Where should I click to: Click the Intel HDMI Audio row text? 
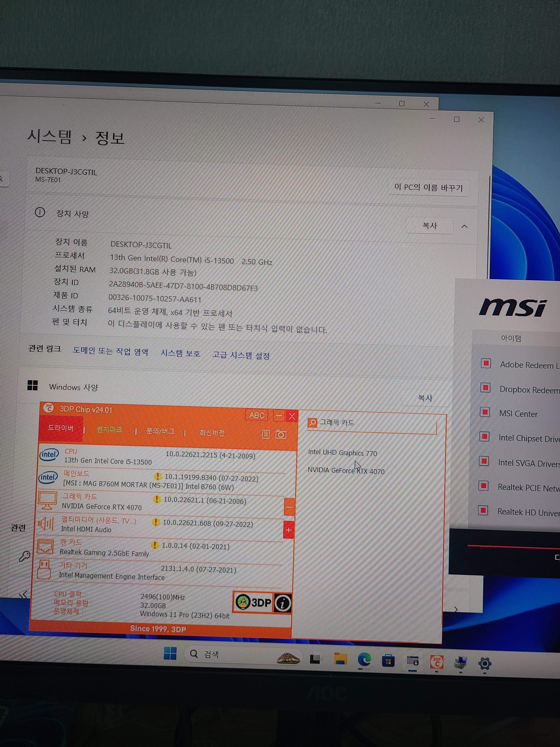tap(86, 529)
